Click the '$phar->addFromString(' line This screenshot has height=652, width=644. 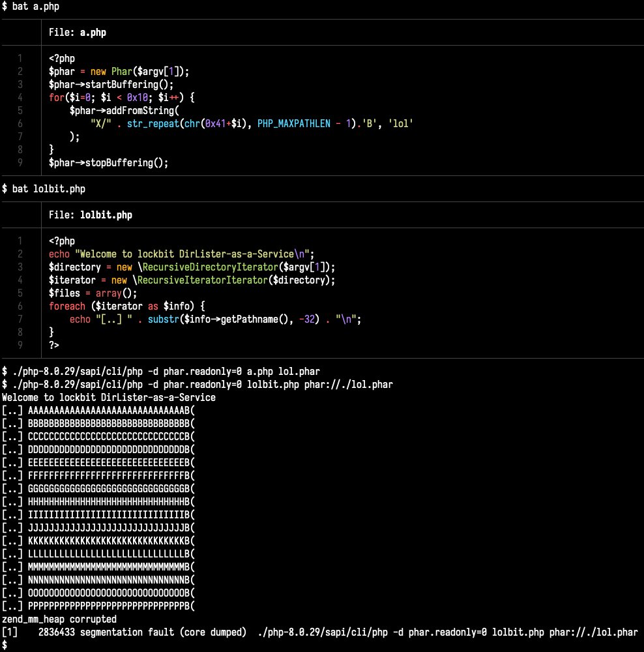pyautogui.click(x=124, y=111)
